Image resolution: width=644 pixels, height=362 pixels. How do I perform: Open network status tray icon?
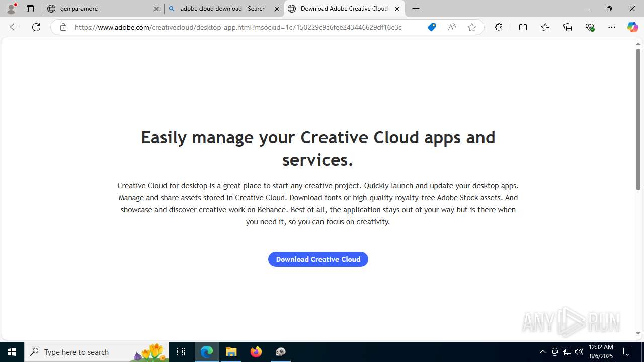tap(567, 352)
